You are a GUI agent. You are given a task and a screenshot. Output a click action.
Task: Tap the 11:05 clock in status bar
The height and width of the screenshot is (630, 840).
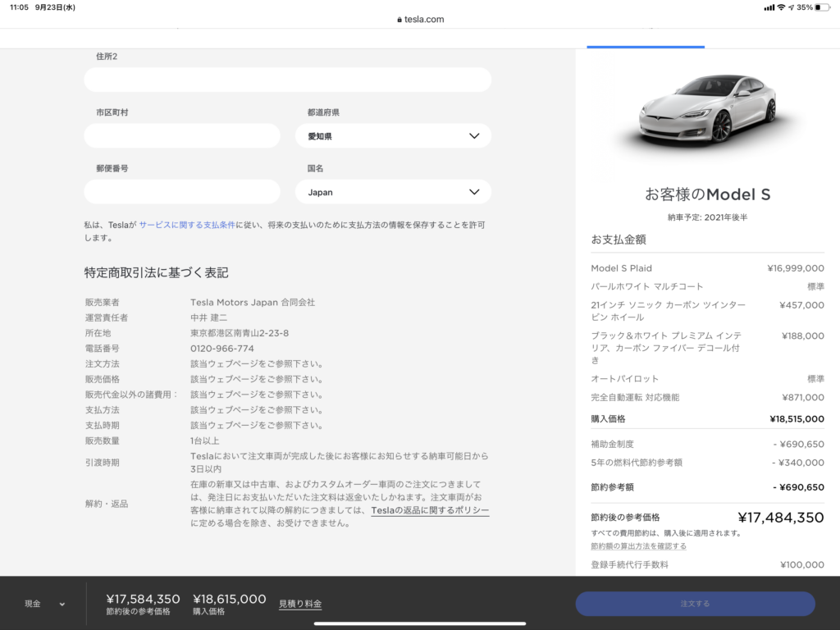[x=21, y=7]
